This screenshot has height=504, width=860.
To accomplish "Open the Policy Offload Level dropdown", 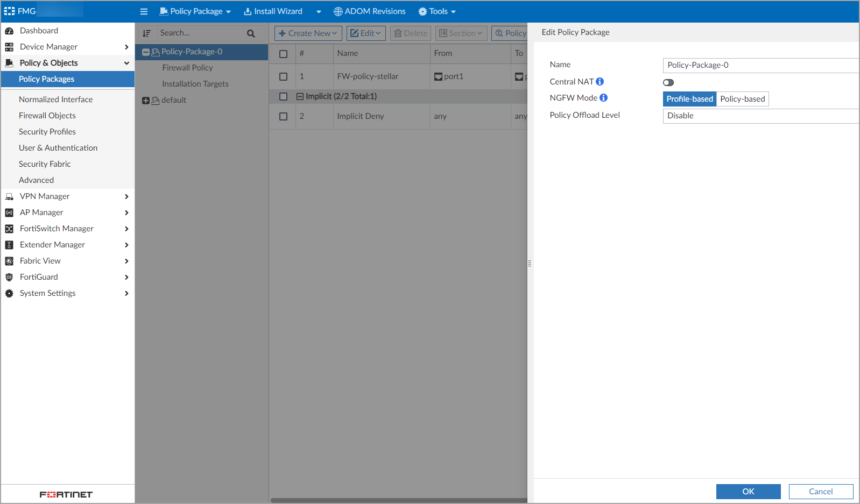I will point(760,116).
